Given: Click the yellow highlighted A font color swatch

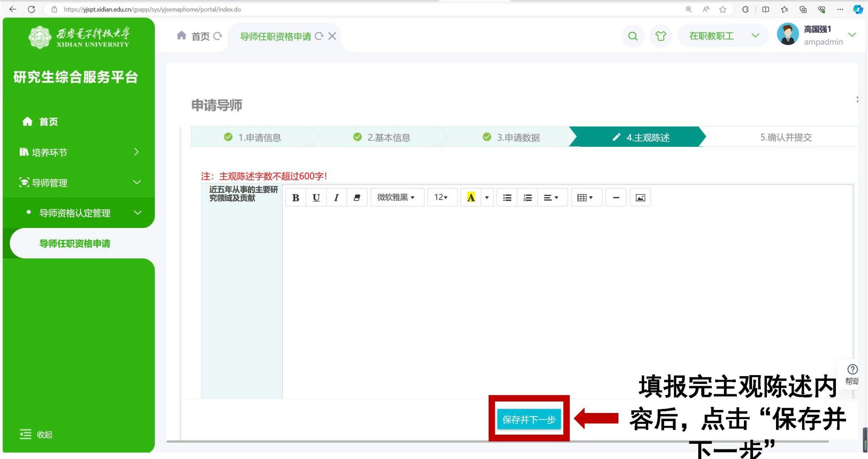Looking at the screenshot, I should tap(471, 198).
